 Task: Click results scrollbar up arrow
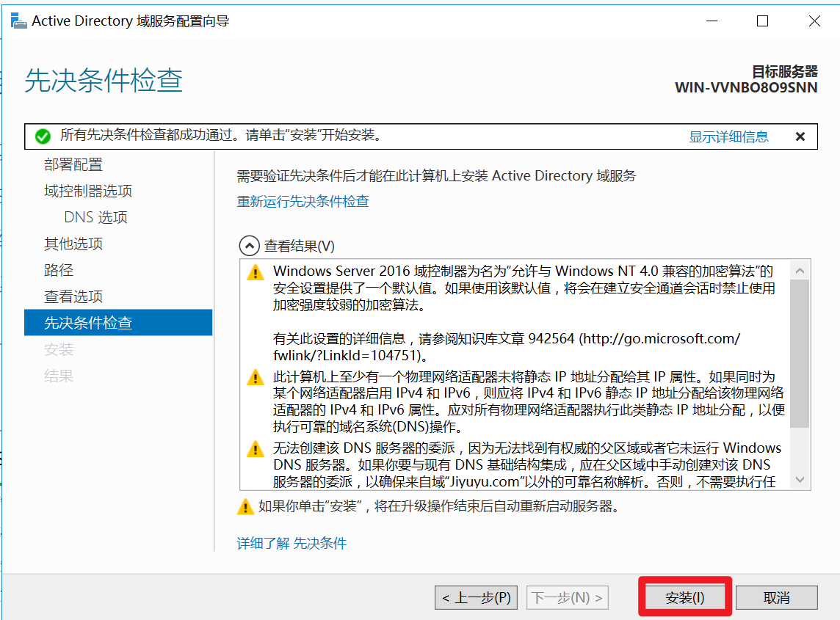click(800, 271)
